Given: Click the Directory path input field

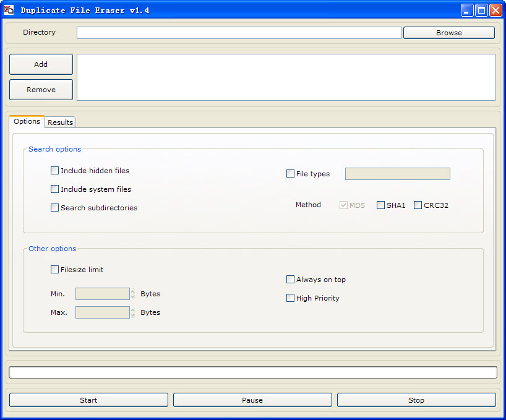Looking at the screenshot, I should click(x=239, y=33).
